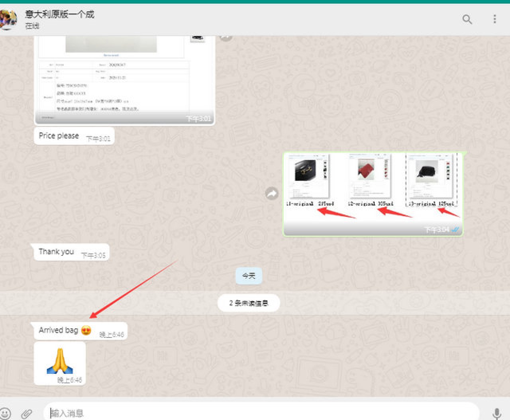Open the three-dot chat menu

(x=494, y=19)
